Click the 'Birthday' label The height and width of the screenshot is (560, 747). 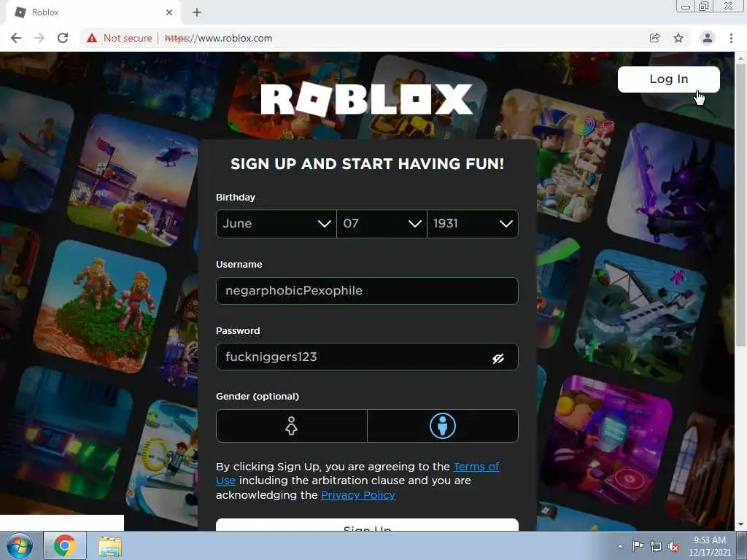click(x=236, y=197)
